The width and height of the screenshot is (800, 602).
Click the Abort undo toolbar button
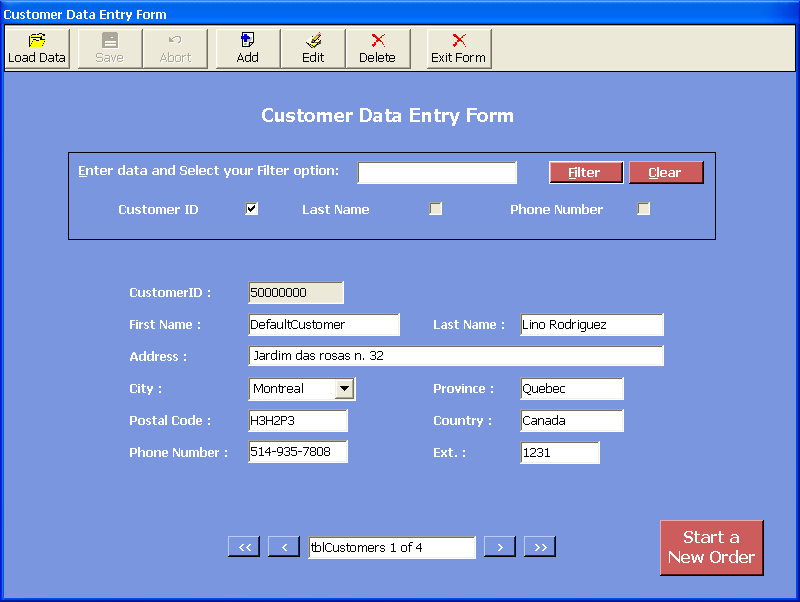(x=175, y=48)
